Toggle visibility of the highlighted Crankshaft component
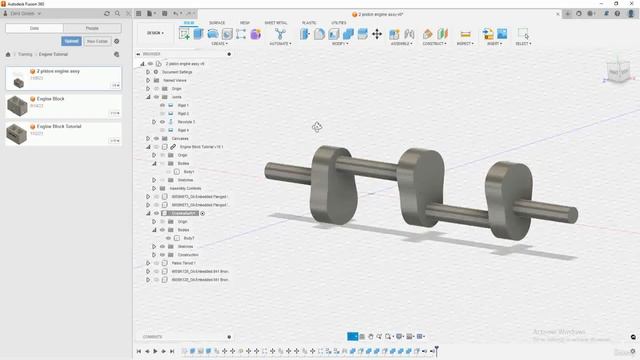The image size is (640, 360). (156, 213)
